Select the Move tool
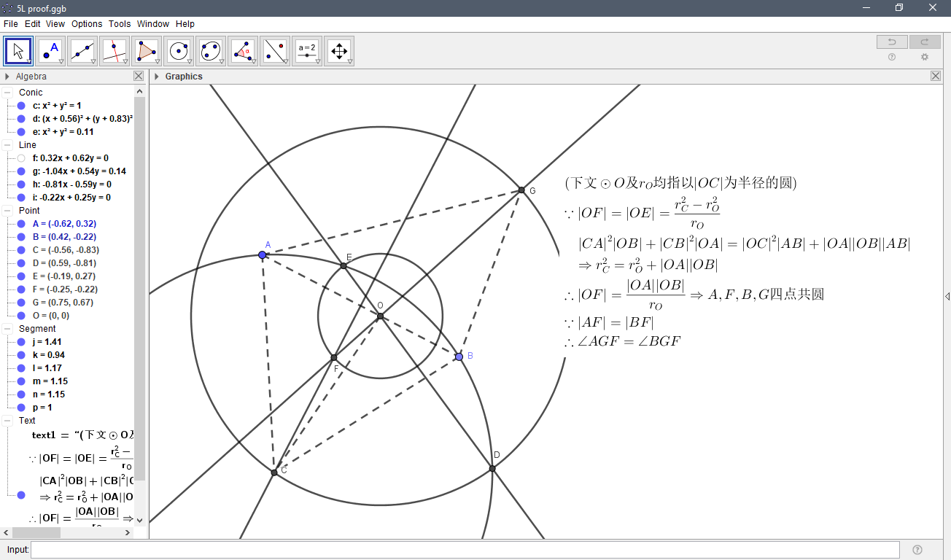951x560 pixels. point(18,50)
